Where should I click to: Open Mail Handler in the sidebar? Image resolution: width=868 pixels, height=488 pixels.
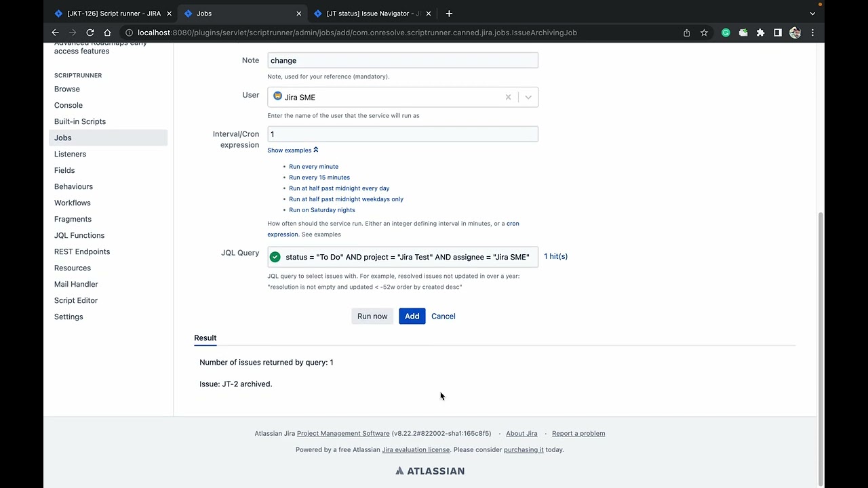76,284
